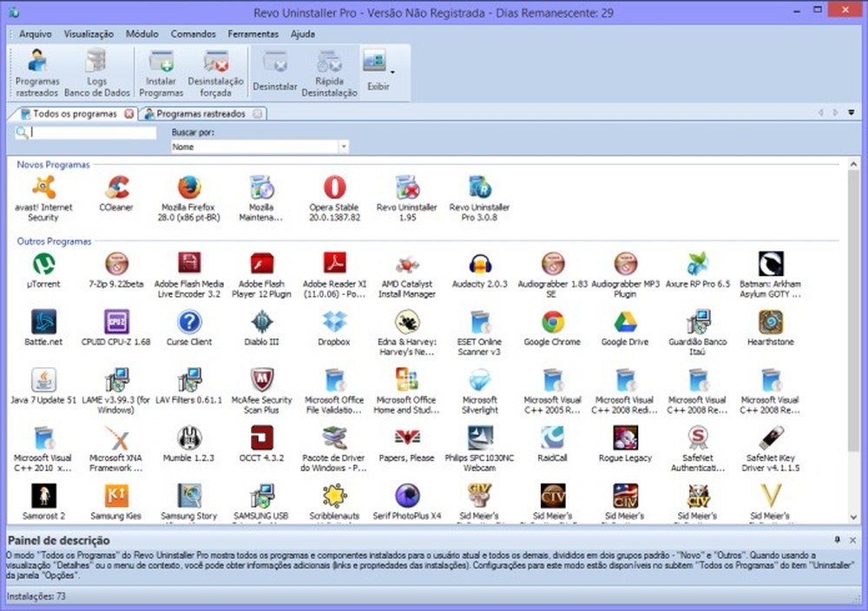
Task: Open the Nome search criteria dropdown
Action: (345, 146)
